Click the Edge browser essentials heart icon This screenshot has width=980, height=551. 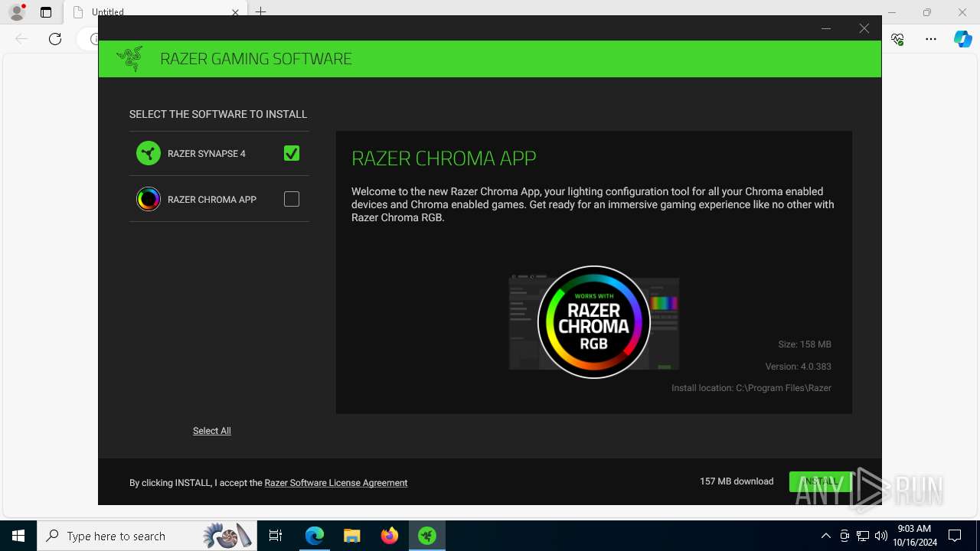(x=898, y=39)
